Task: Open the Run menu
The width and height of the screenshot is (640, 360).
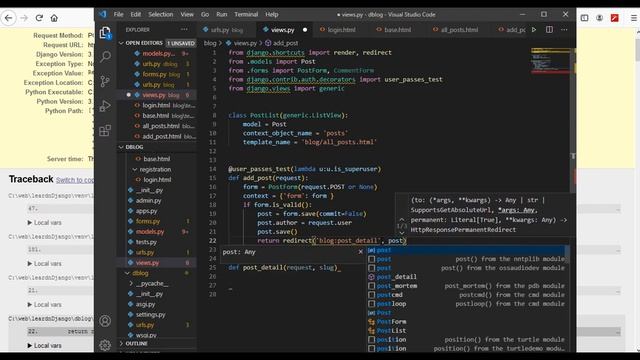Action: coord(222,14)
